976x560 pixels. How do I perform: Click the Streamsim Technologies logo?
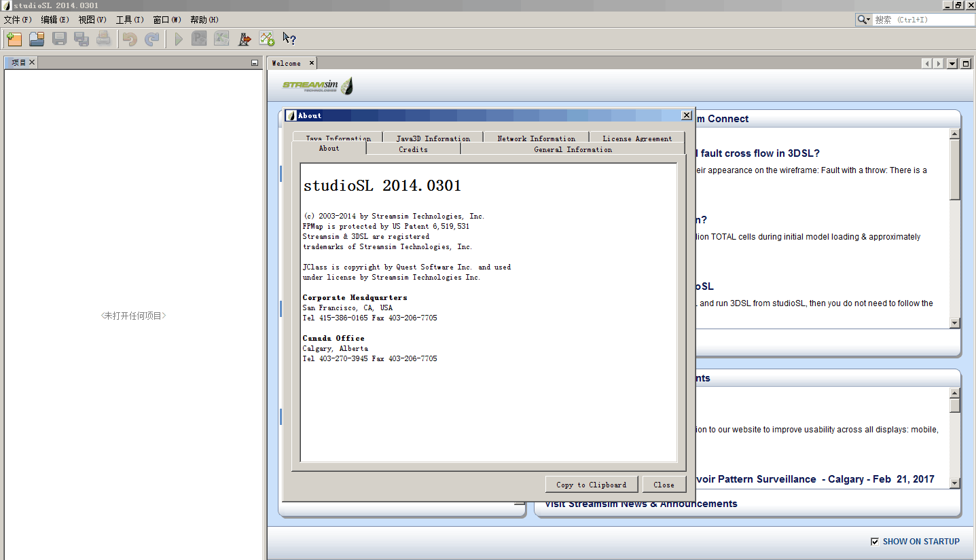[x=318, y=86]
